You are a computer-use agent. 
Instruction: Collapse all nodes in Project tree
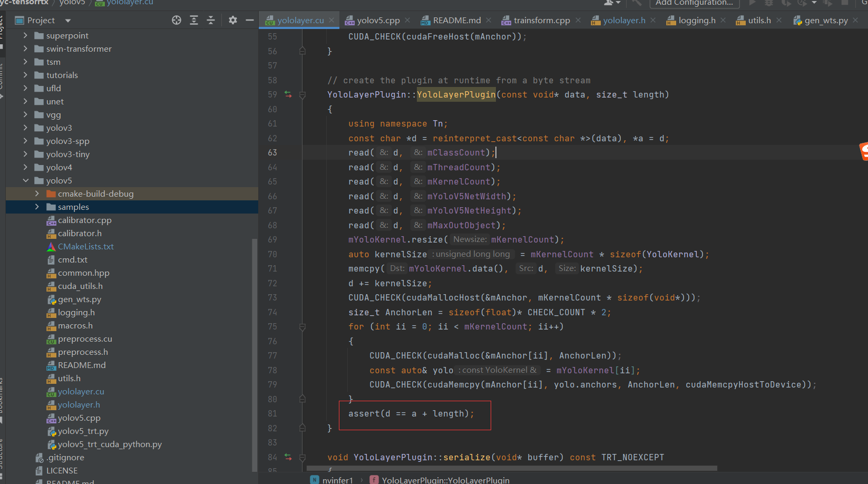(210, 20)
